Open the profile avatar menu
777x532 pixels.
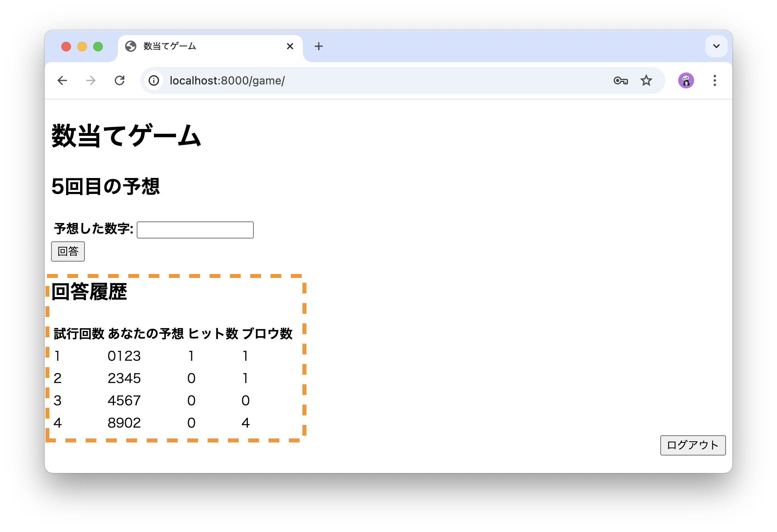tap(686, 81)
